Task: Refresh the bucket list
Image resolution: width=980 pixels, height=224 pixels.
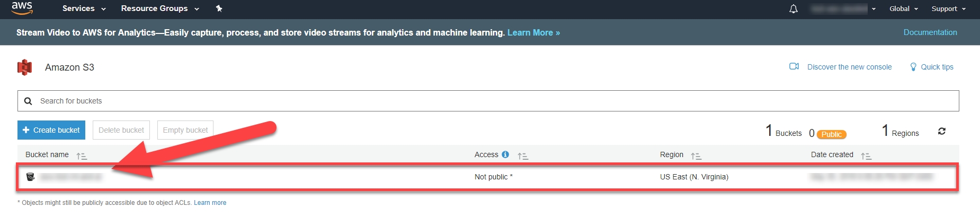Action: pos(941,131)
